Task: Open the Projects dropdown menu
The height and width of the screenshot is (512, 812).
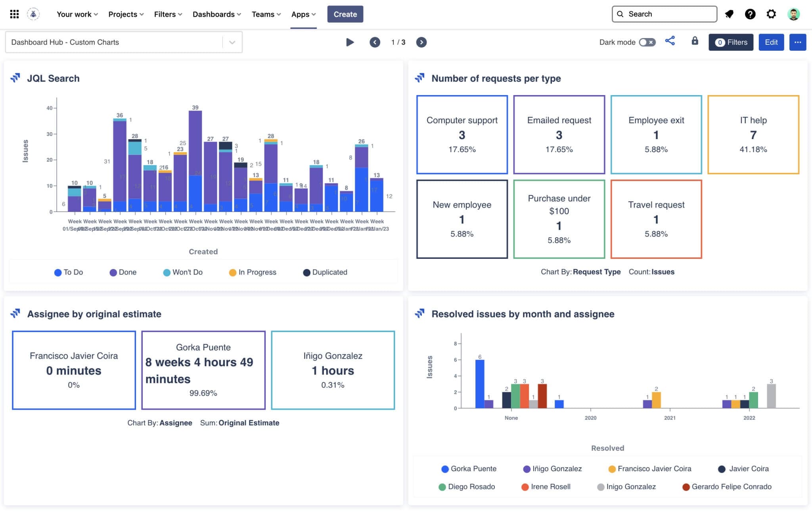Action: tap(126, 14)
